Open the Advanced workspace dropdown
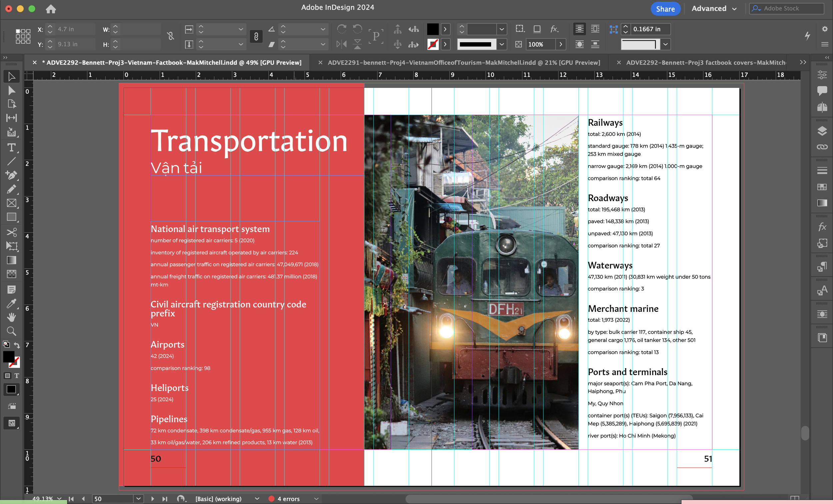 714,9
